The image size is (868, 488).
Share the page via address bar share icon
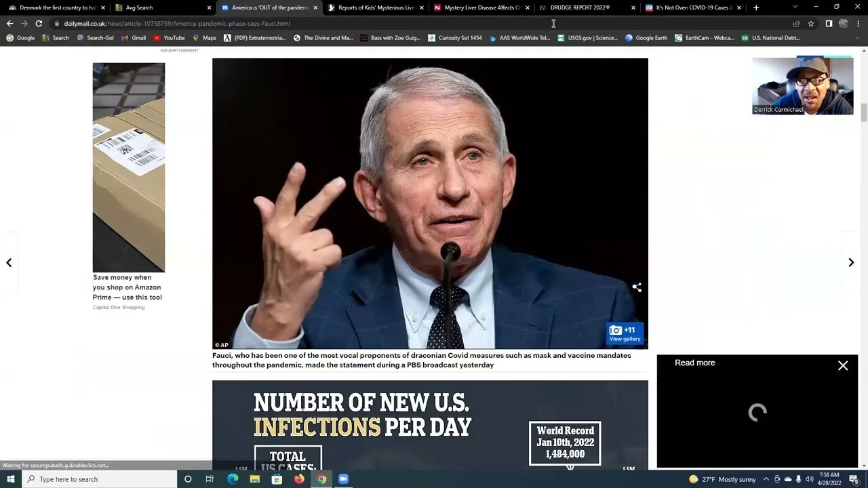pyautogui.click(x=796, y=23)
